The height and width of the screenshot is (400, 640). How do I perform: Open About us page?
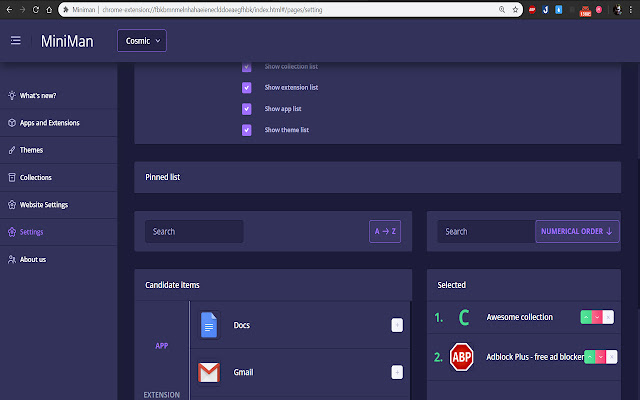pos(58,259)
